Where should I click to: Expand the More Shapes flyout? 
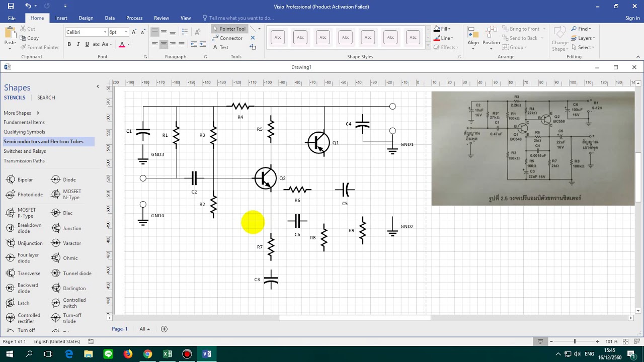click(22, 113)
